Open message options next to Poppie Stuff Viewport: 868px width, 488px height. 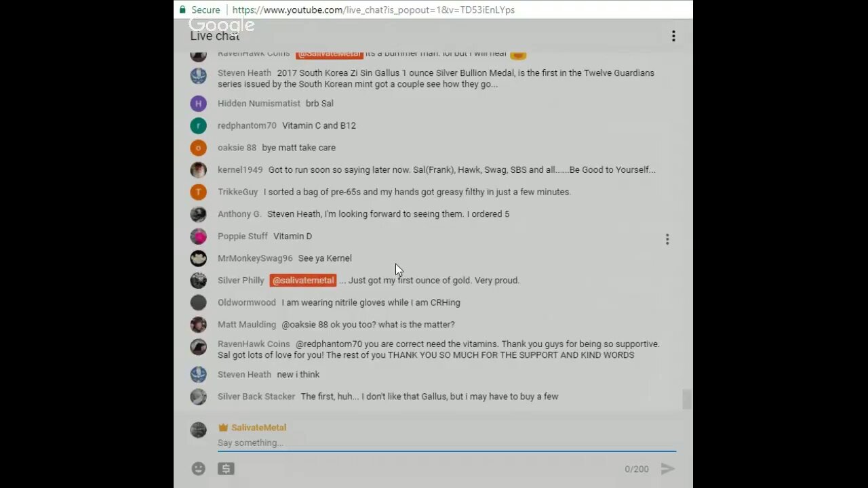click(x=667, y=239)
